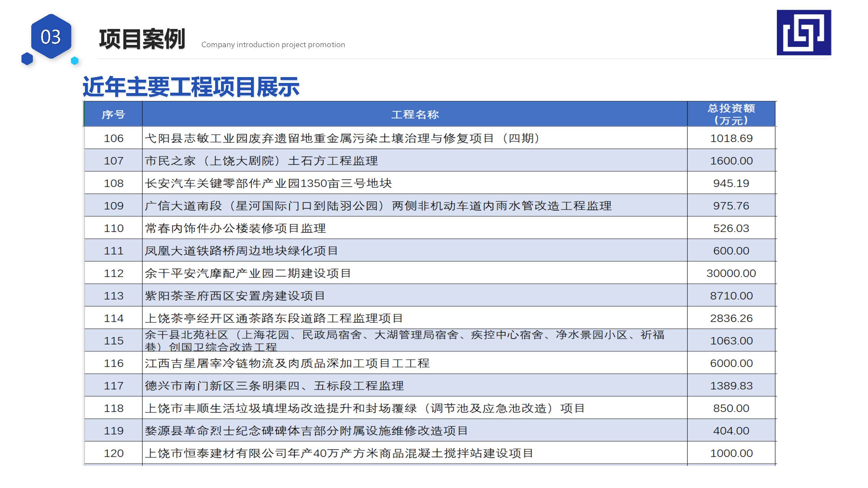
Task: Select the 上饶市恒泰建材有限公司 project cell
Action: point(415,453)
